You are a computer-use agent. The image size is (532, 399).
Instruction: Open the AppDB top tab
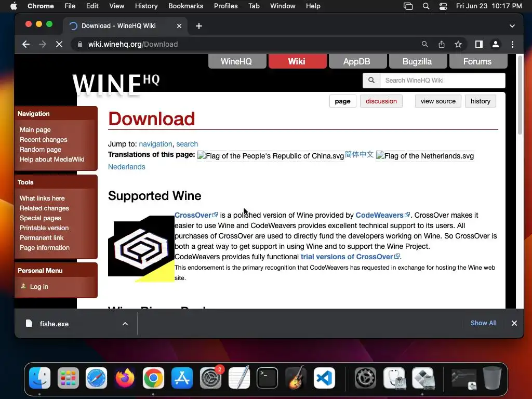coord(357,61)
